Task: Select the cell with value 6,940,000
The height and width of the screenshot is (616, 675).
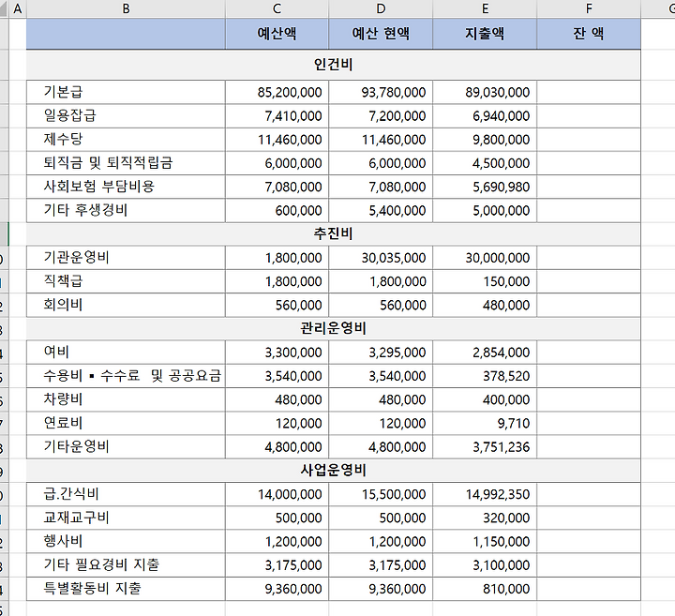Action: click(486, 116)
